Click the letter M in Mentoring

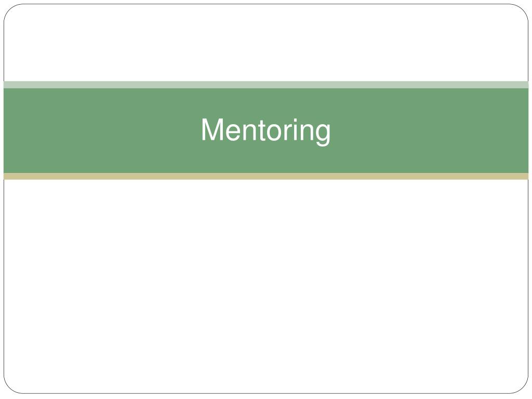(212, 129)
